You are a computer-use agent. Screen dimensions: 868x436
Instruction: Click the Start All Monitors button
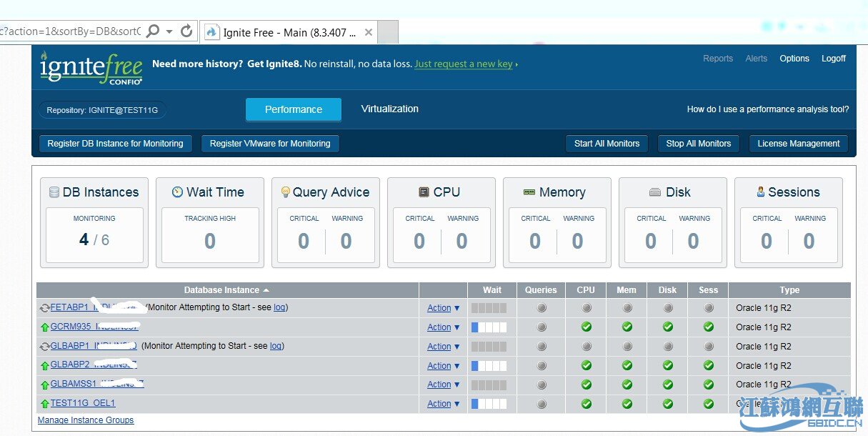(x=607, y=144)
